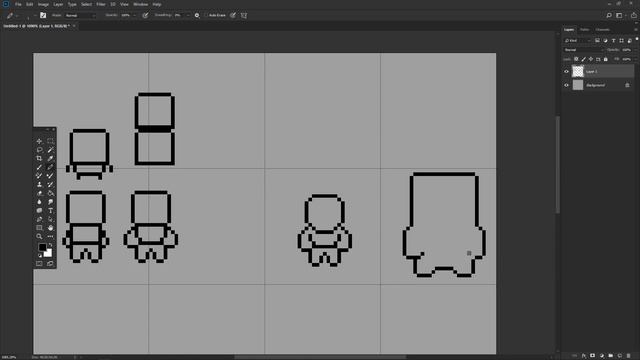Select the Crop tool

click(39, 158)
